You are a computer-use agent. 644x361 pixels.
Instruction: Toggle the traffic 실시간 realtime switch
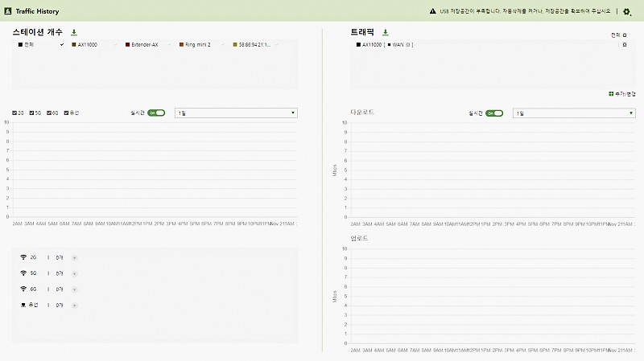coord(493,113)
